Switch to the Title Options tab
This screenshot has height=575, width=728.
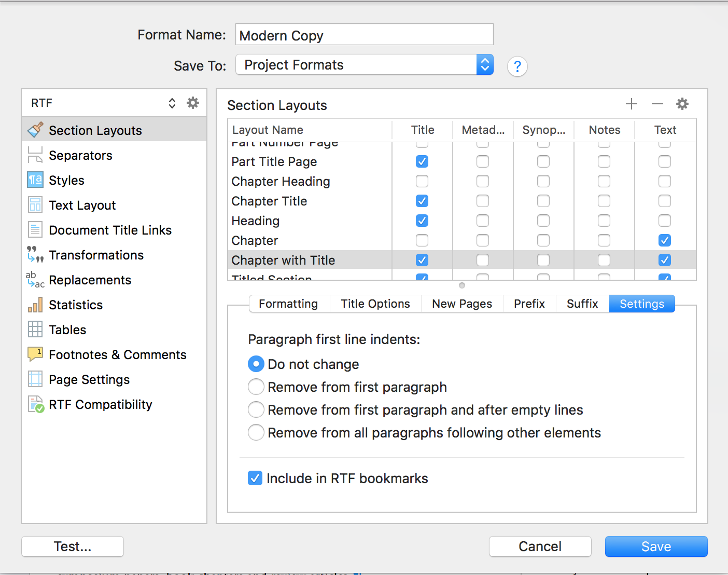pos(375,304)
